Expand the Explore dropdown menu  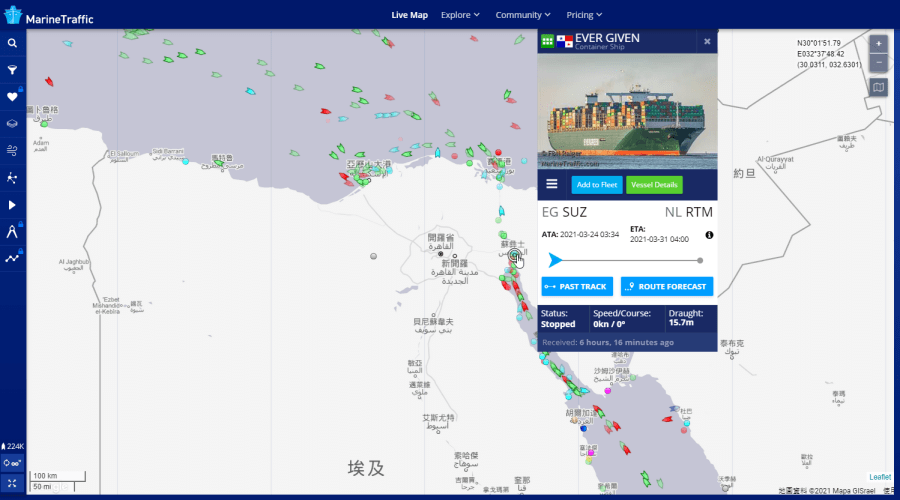coord(460,15)
